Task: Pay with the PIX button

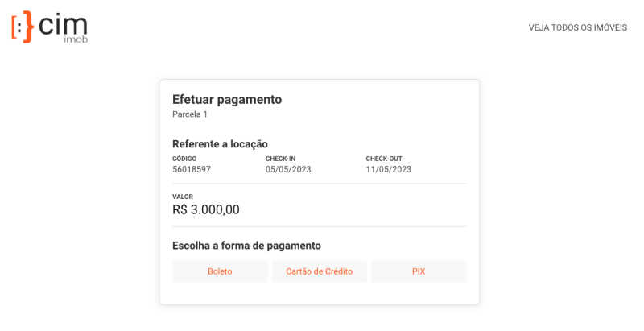Action: point(419,271)
